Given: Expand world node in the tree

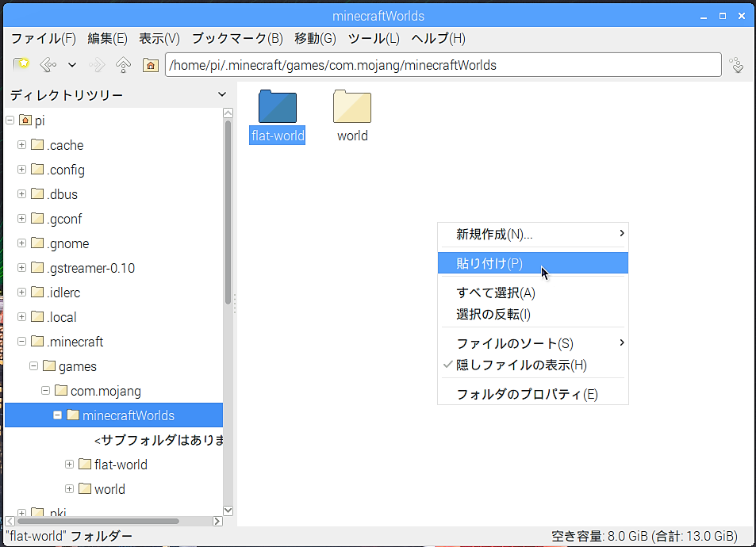Looking at the screenshot, I should (x=70, y=488).
